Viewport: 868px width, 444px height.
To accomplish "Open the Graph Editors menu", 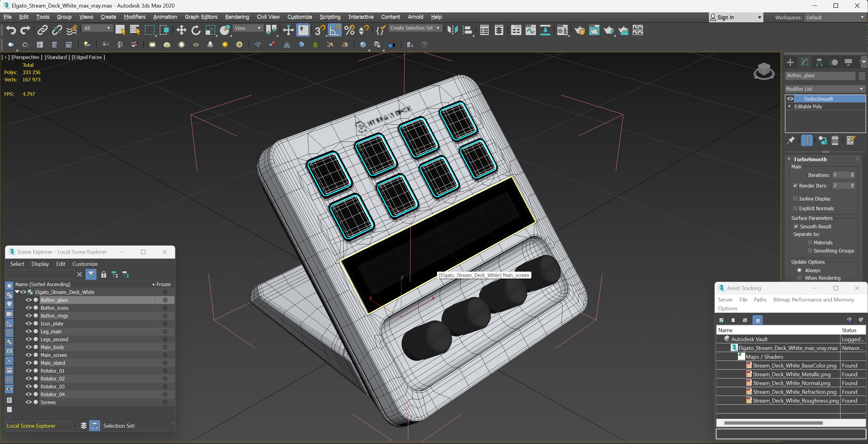I will tap(201, 17).
